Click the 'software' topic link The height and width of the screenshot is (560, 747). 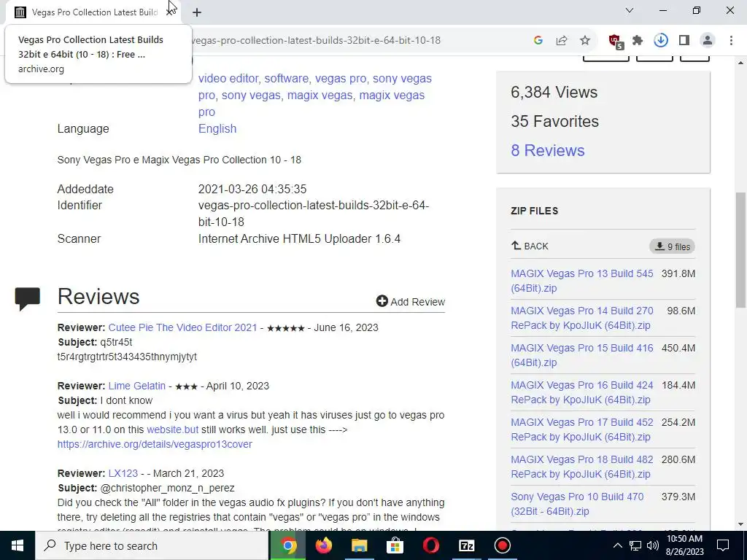point(286,79)
